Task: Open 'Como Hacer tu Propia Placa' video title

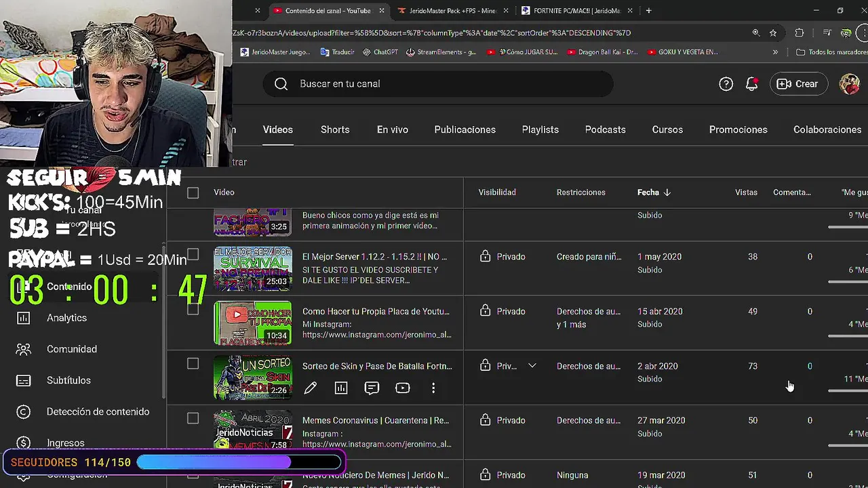Action: pos(376,311)
